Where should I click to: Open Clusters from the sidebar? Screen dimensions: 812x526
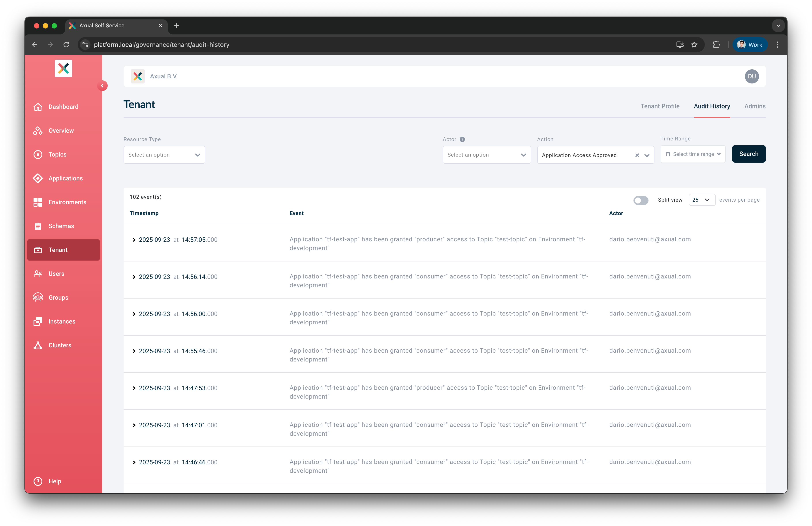pyautogui.click(x=60, y=345)
